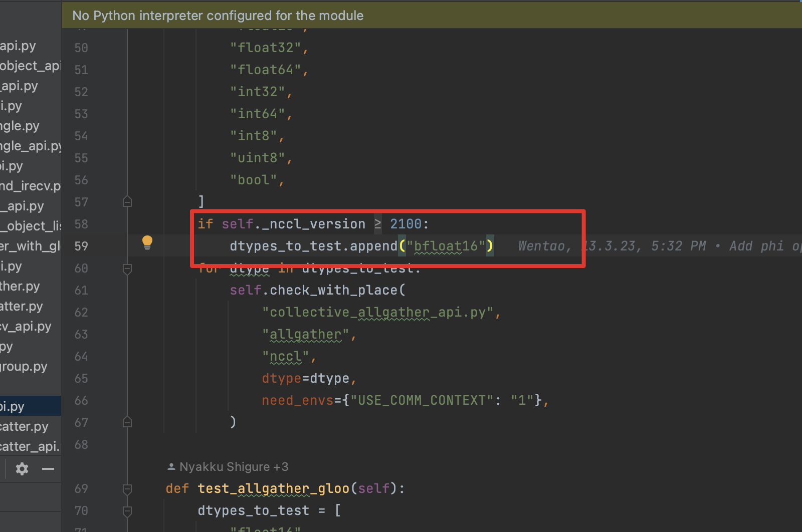802x532 pixels.
Task: Click the minus icon next to the gear
Action: [48, 469]
